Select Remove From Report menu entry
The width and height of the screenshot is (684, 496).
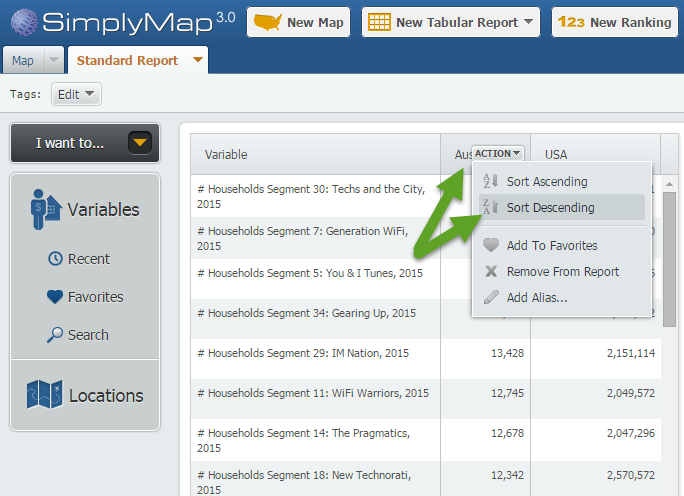(562, 272)
